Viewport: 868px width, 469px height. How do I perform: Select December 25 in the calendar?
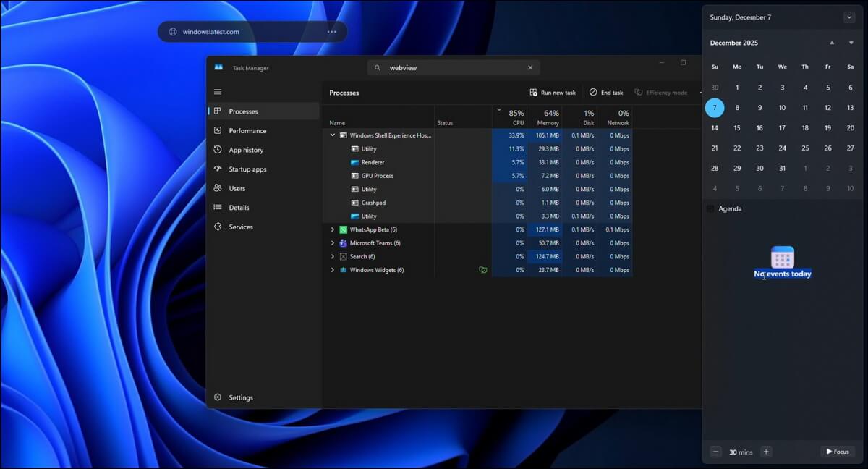click(805, 148)
